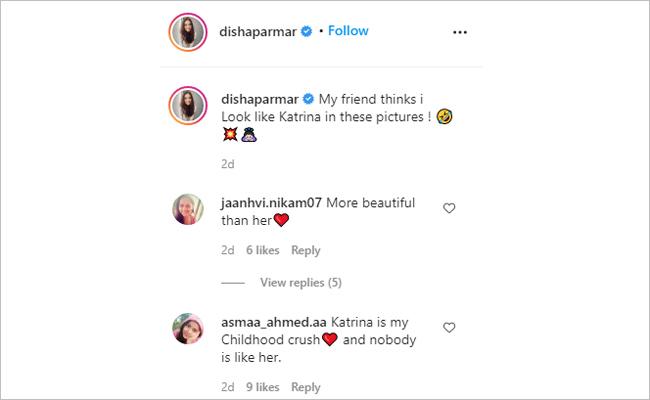Open dishaparmar username in the header
Viewport: 650px width, 400px height.
(258, 31)
